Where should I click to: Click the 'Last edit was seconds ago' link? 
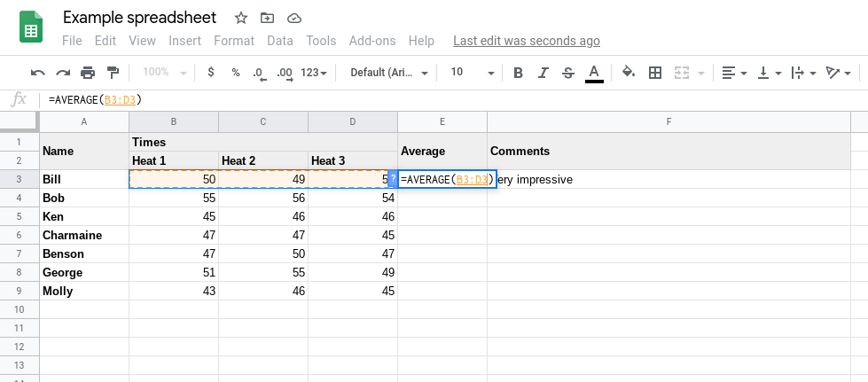(x=527, y=41)
